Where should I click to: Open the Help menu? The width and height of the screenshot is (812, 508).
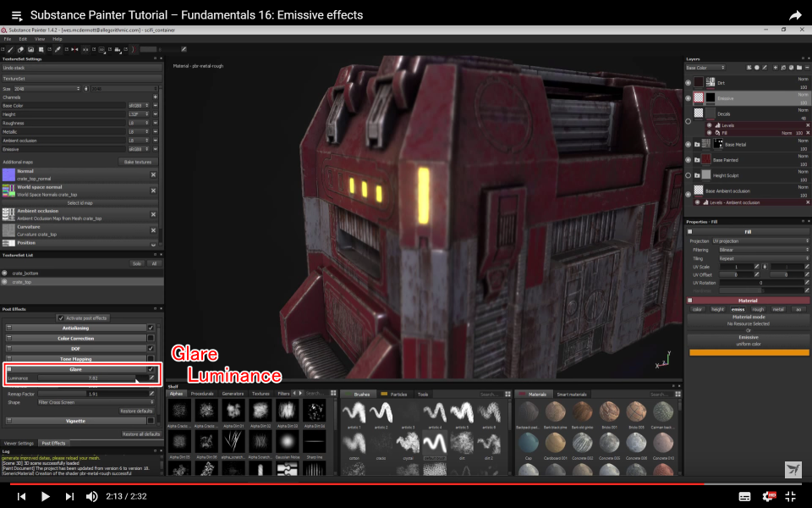(x=58, y=39)
